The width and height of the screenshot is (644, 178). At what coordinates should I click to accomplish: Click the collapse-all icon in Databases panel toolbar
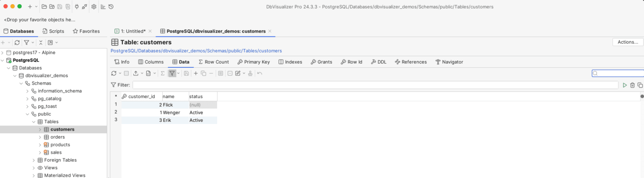click(x=41, y=42)
